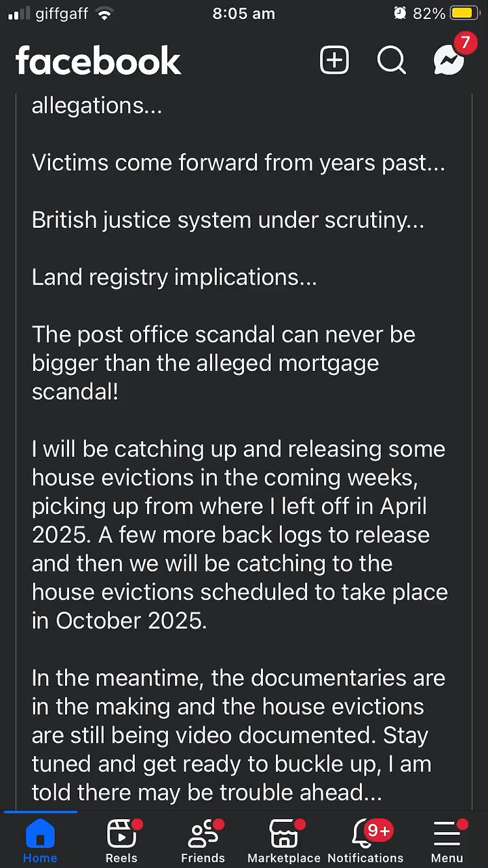This screenshot has height=868, width=488.
Task: Tap the 'Victims come forward' line
Action: pyautogui.click(x=238, y=163)
